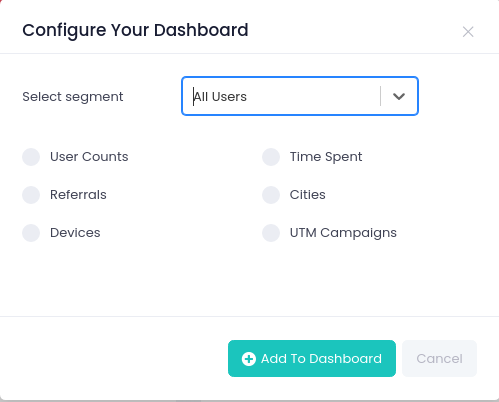Viewport: 499px width, 402px height.
Task: Select the Referrals option circle
Action: (x=31, y=195)
